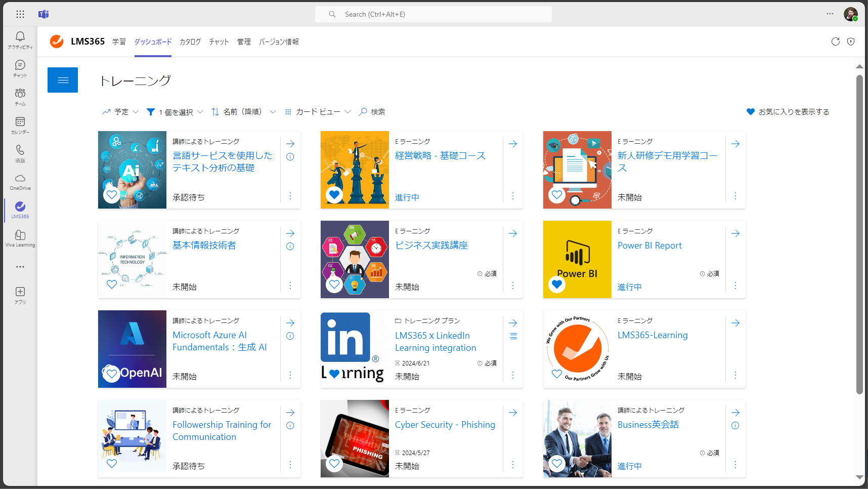Open arrow for LMS365-Learning card

(x=735, y=323)
